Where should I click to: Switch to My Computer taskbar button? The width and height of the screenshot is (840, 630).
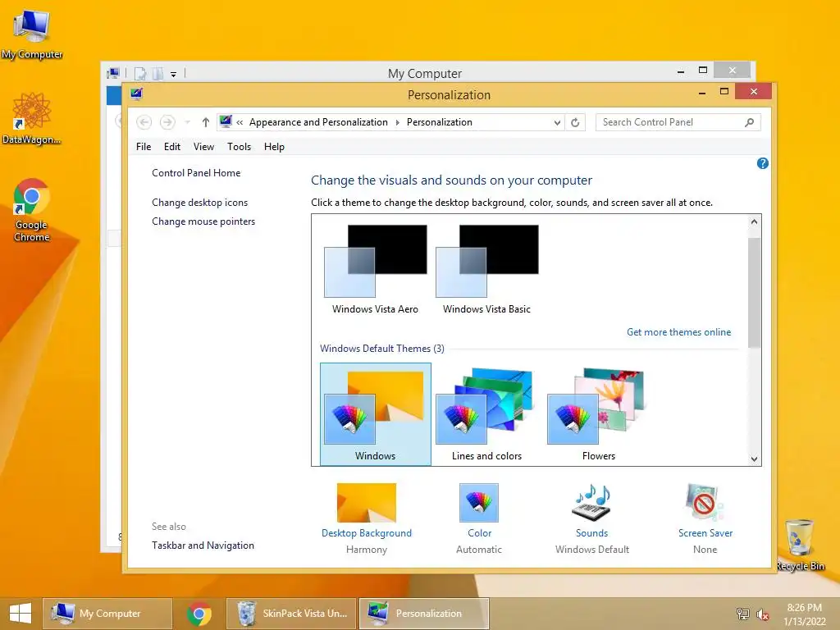(107, 614)
